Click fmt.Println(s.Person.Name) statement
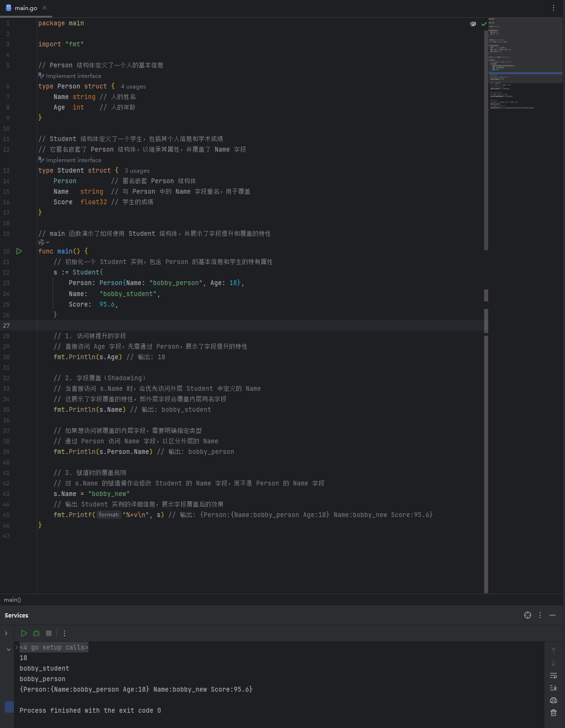The image size is (565, 728). [103, 452]
